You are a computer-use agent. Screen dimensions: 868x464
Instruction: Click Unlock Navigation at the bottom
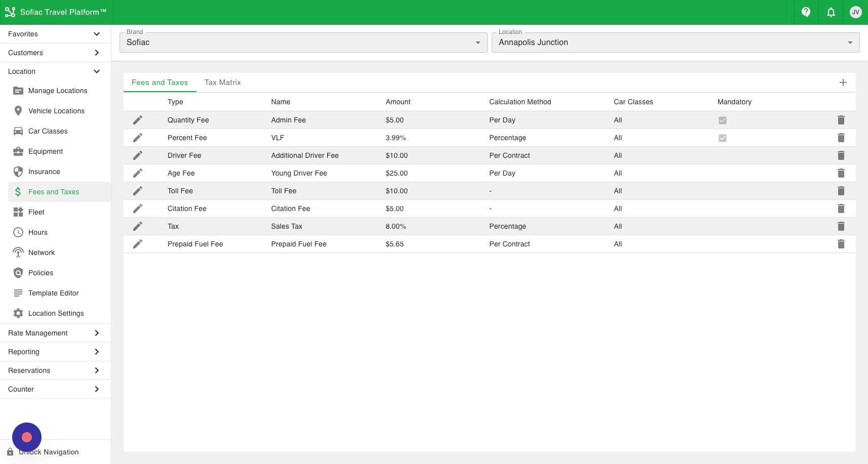[49, 452]
